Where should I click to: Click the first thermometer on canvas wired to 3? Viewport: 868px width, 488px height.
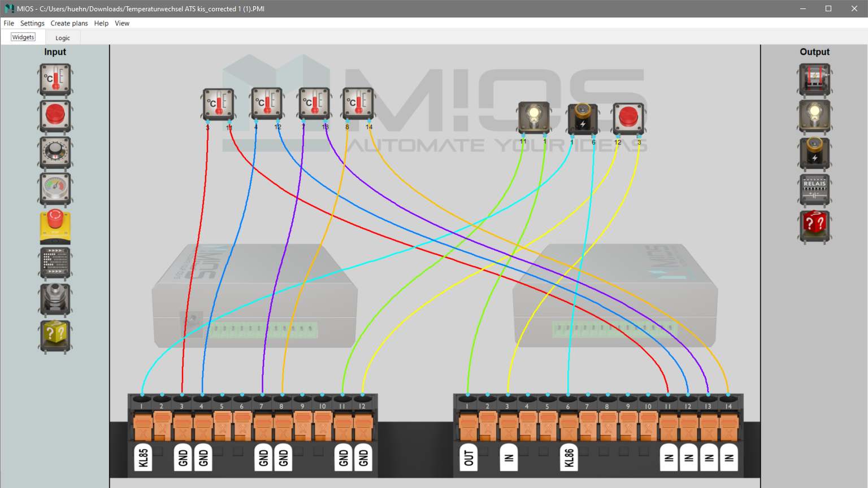pyautogui.click(x=218, y=104)
